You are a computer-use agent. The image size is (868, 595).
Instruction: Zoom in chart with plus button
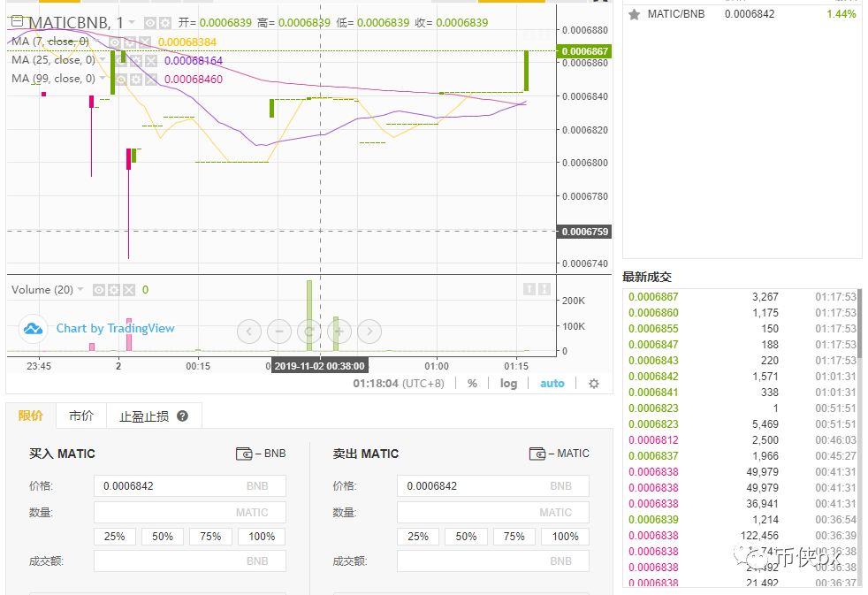pos(339,332)
